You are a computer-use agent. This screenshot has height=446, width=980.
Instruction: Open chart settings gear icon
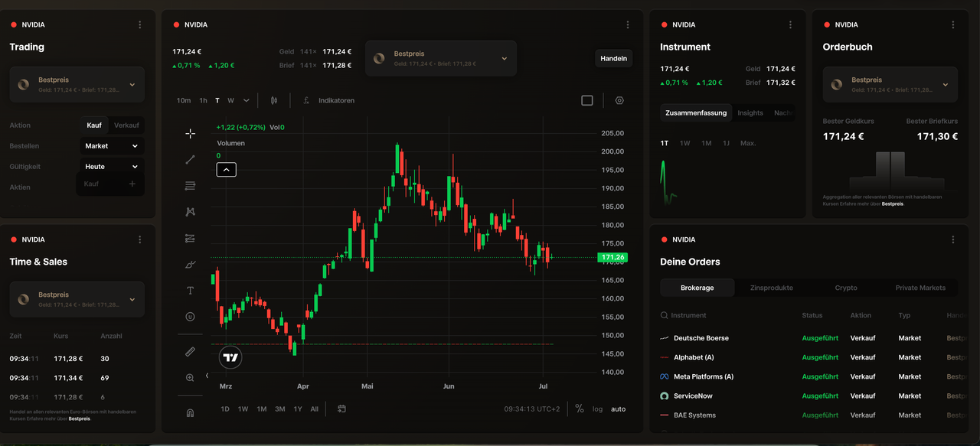tap(619, 100)
